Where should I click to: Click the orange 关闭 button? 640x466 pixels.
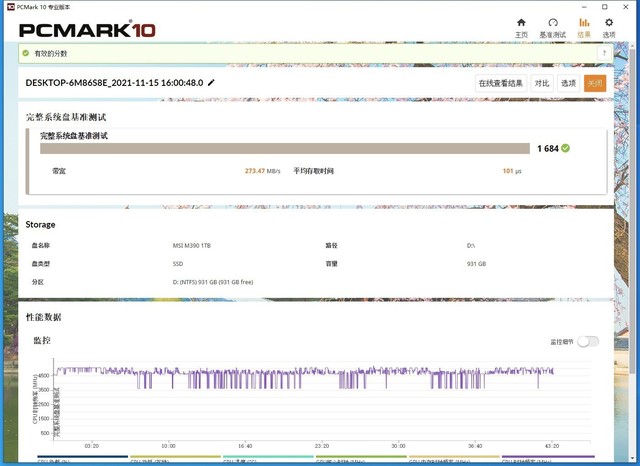point(595,83)
